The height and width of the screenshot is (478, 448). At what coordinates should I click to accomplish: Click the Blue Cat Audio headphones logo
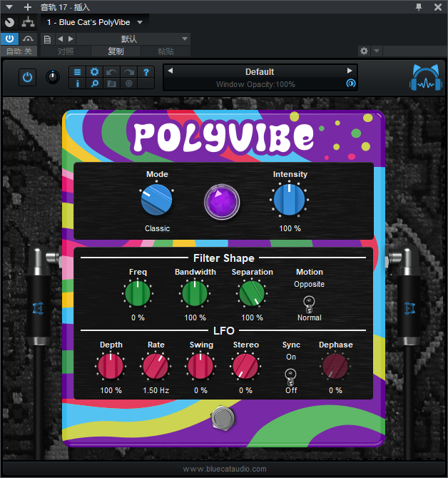[x=426, y=78]
